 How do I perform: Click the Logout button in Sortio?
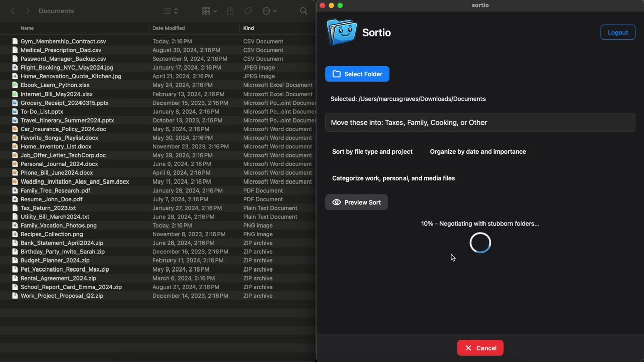[618, 32]
